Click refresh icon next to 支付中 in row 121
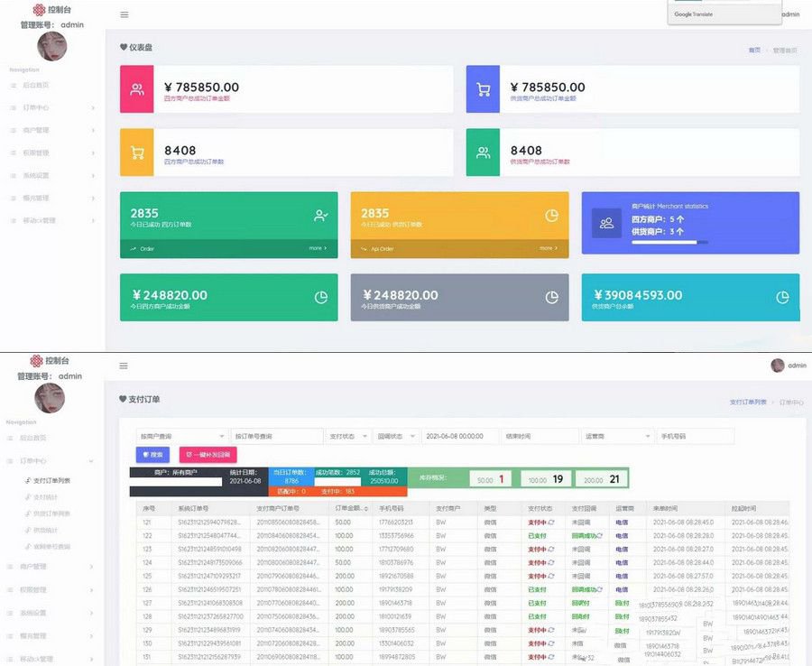The width and height of the screenshot is (812, 666). point(551,522)
